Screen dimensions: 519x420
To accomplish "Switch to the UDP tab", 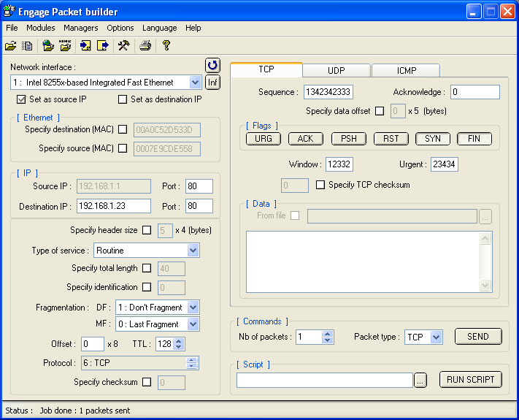I will coord(337,71).
